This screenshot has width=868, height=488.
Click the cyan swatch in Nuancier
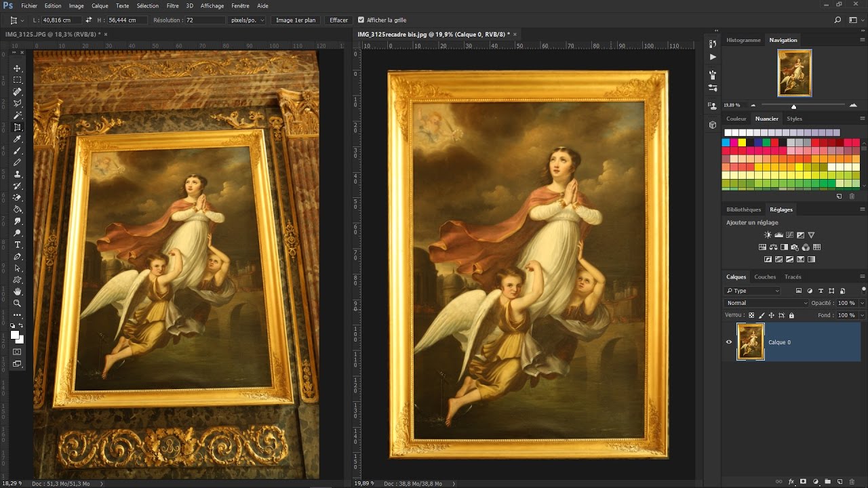pos(726,143)
